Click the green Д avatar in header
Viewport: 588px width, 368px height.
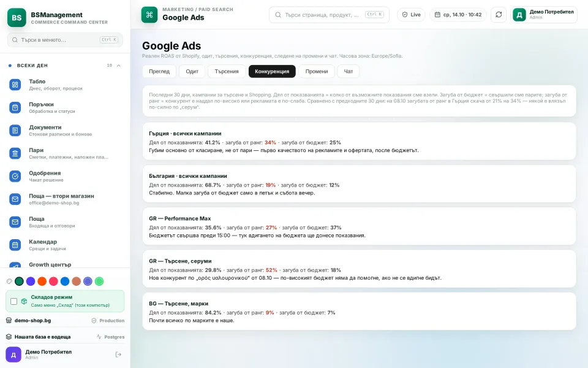(519, 15)
